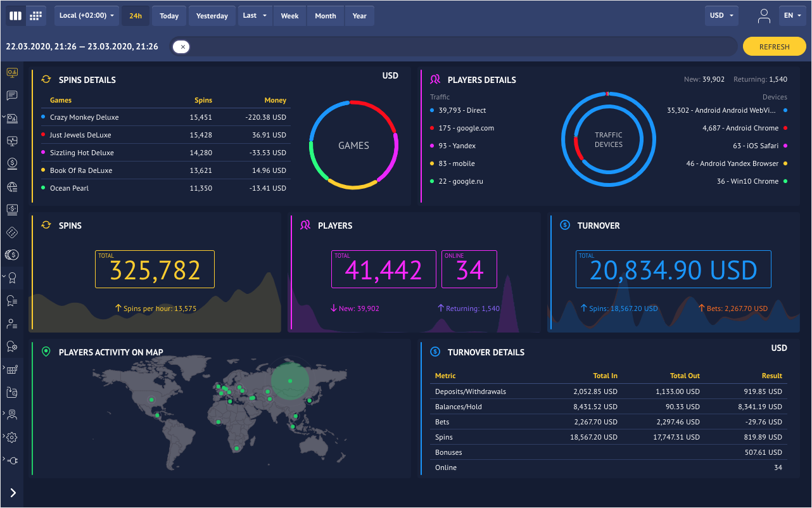The image size is (812, 508).
Task: Open the plug integrations sidebar icon
Action: [x=12, y=460]
